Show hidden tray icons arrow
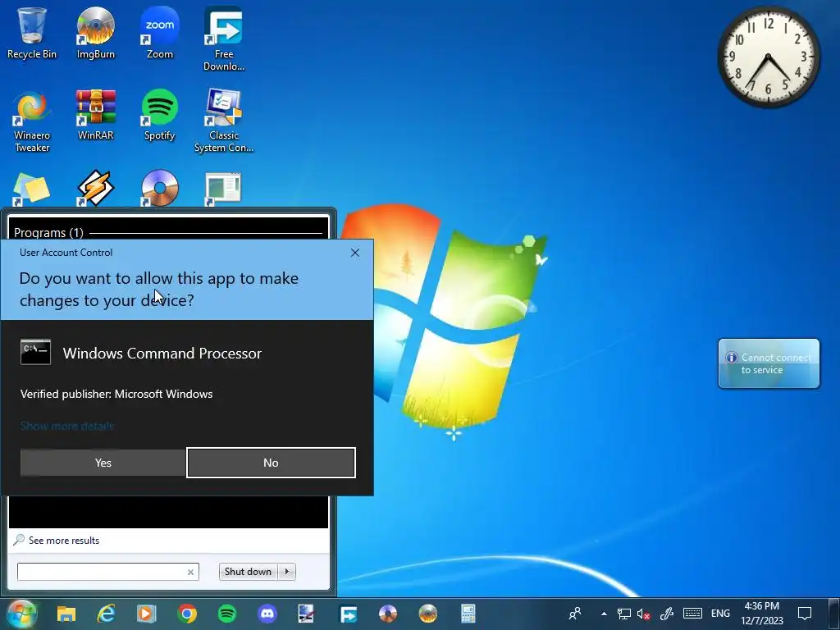 [x=604, y=614]
